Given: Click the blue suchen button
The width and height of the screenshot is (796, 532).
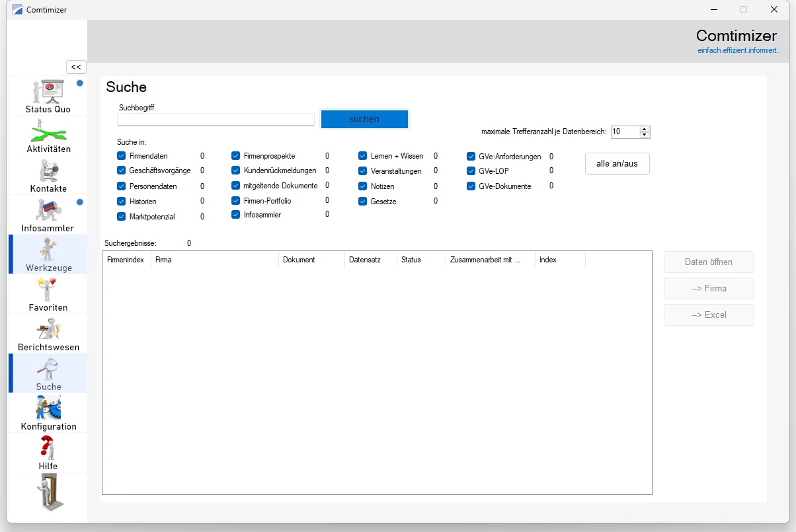Looking at the screenshot, I should click(x=364, y=119).
